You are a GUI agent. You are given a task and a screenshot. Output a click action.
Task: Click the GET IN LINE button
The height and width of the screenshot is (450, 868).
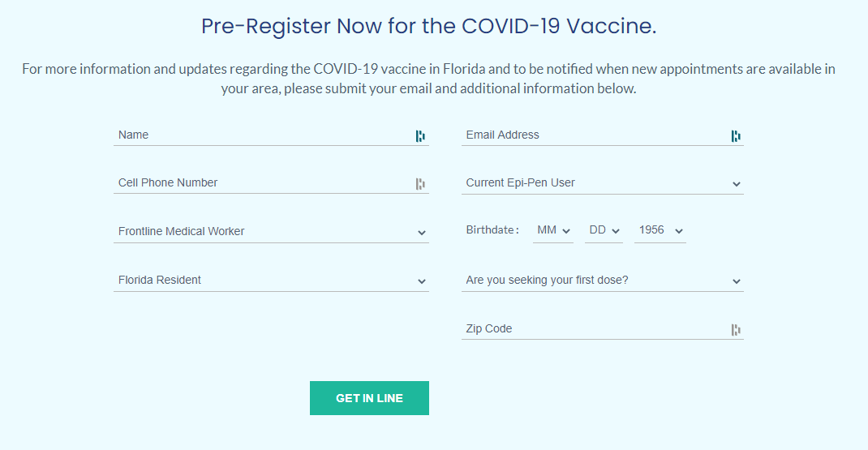[x=369, y=398]
